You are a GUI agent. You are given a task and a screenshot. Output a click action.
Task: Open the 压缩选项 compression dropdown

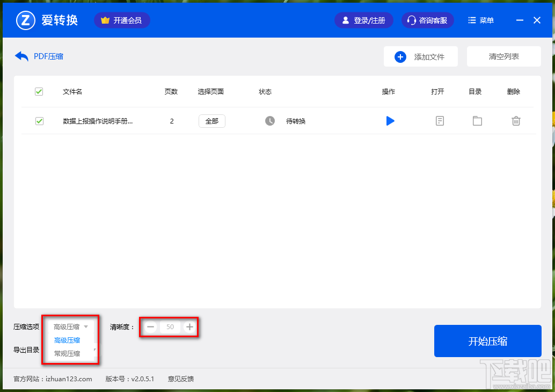(x=70, y=326)
